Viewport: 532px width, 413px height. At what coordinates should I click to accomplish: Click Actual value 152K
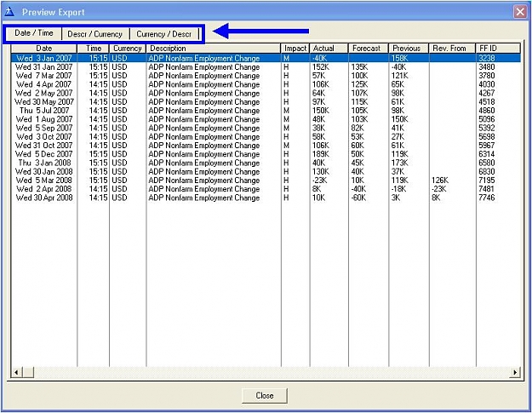321,67
